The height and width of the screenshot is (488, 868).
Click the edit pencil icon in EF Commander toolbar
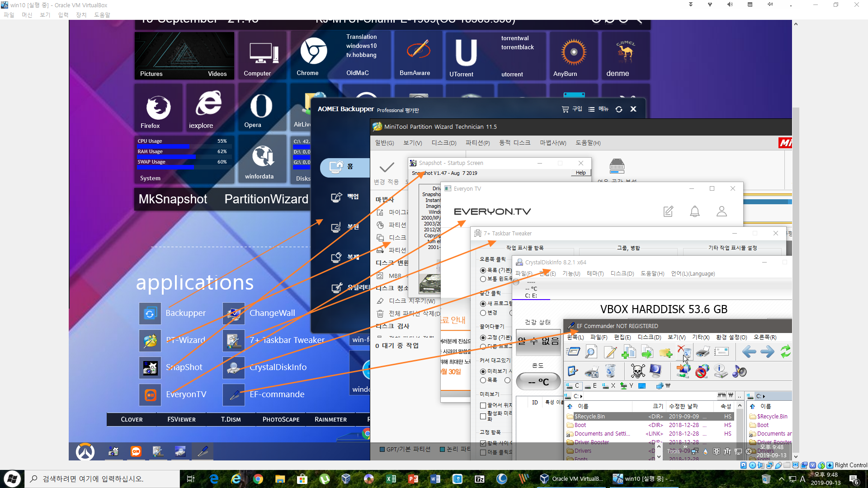[610, 352]
